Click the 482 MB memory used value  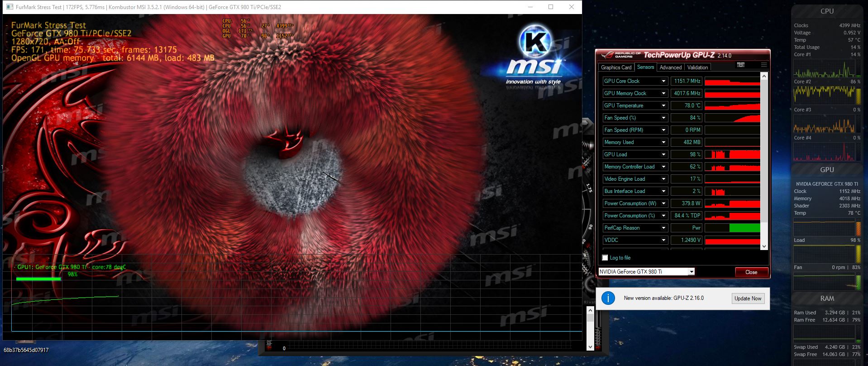click(687, 142)
